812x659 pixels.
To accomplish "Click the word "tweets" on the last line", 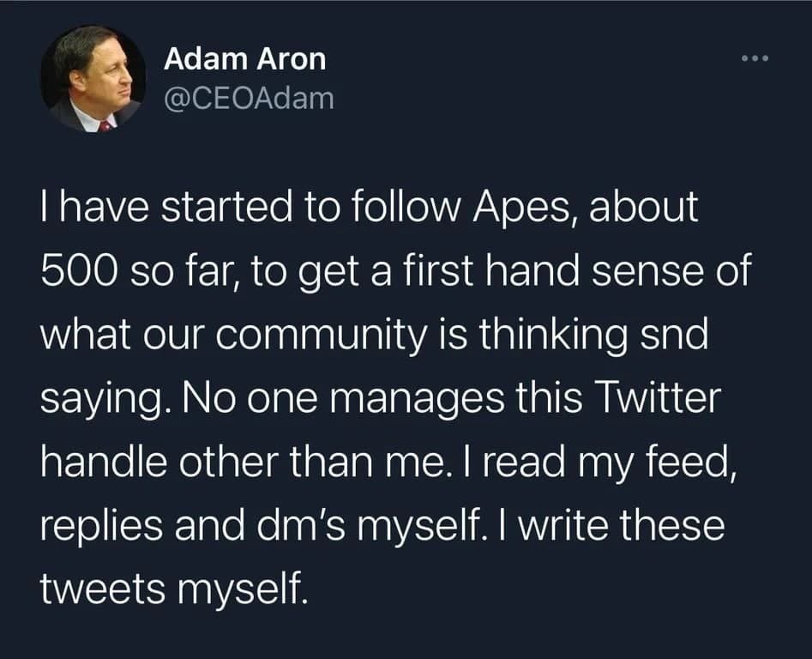I will [x=103, y=589].
